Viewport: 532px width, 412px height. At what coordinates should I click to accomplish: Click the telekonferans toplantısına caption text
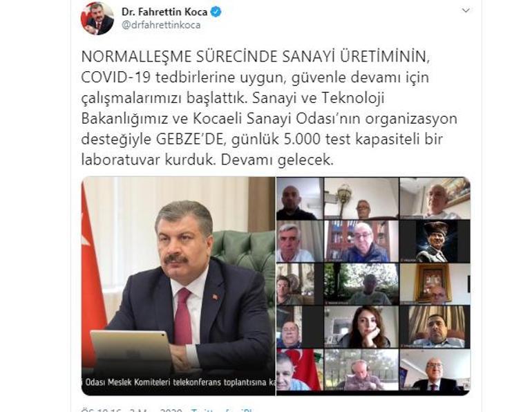tap(220, 382)
